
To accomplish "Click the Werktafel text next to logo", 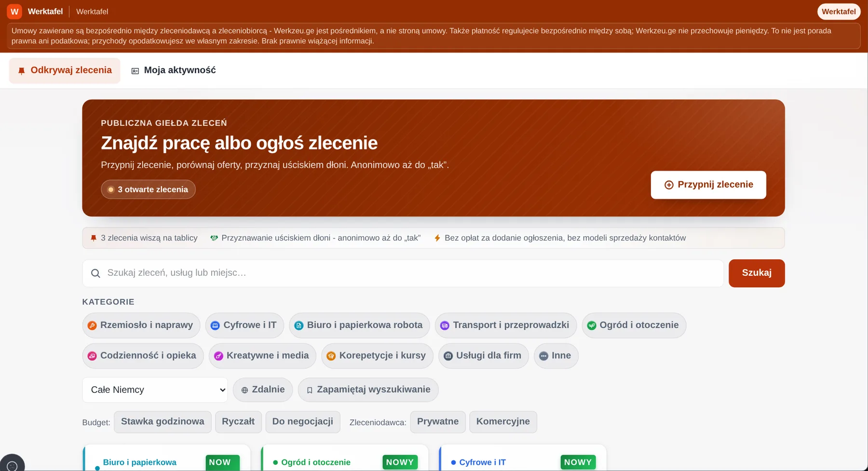I will (45, 12).
